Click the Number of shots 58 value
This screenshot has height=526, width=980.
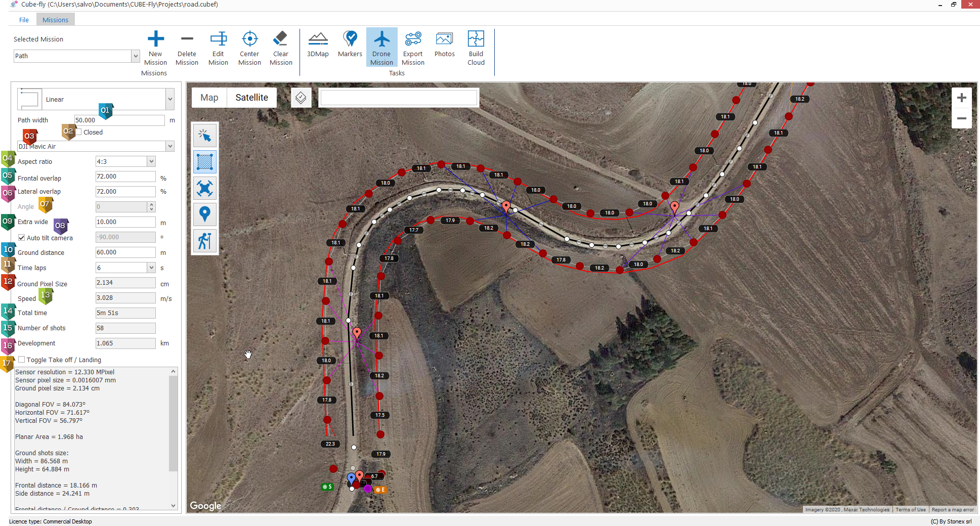point(125,328)
